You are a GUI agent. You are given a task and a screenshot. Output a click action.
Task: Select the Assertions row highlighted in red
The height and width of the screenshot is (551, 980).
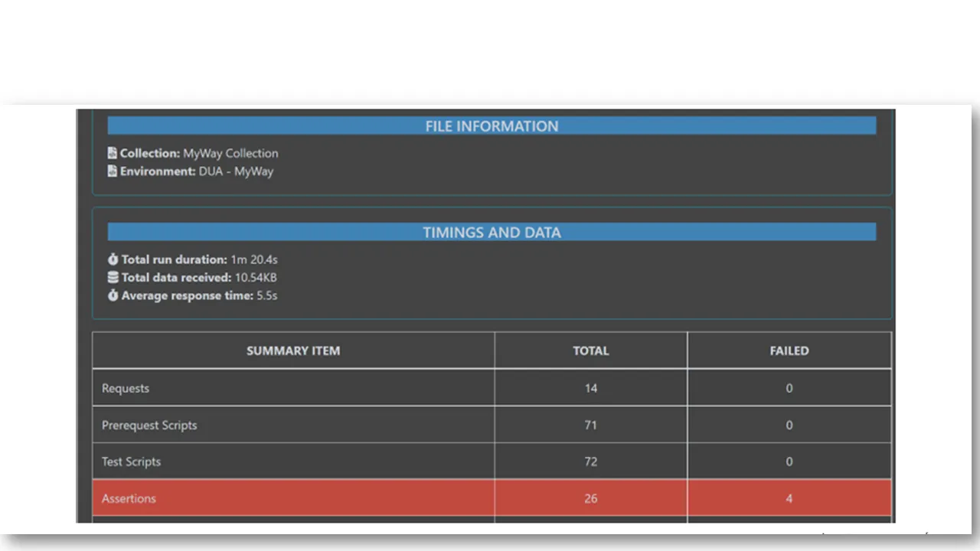[293, 498]
